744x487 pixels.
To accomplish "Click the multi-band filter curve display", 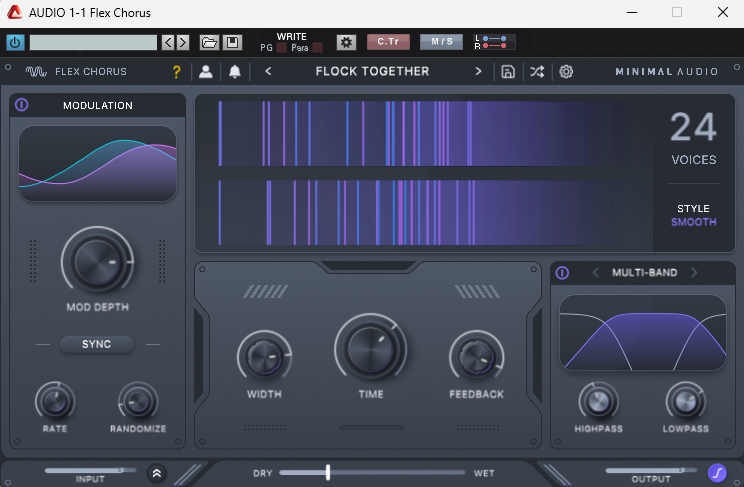I will pyautogui.click(x=643, y=332).
